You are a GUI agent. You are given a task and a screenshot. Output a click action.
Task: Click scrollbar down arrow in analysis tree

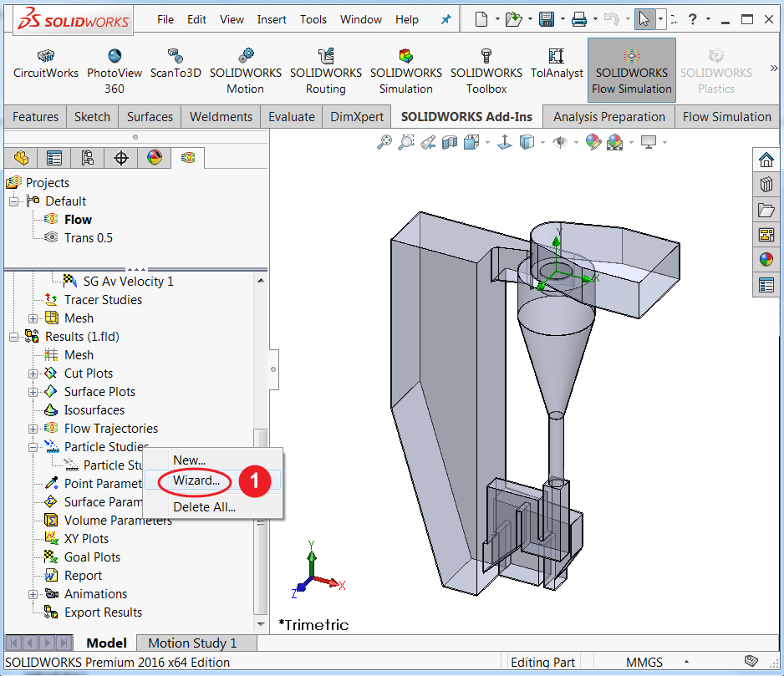pos(261,624)
